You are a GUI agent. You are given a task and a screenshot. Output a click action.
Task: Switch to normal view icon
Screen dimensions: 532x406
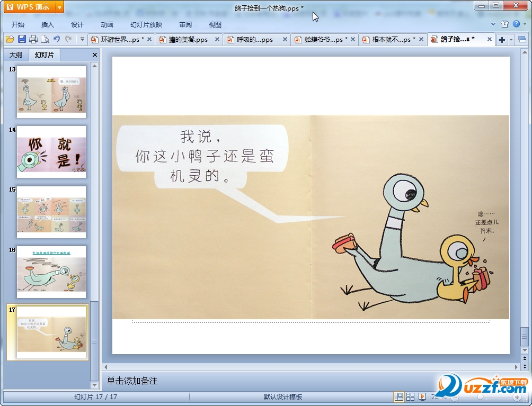pos(398,397)
